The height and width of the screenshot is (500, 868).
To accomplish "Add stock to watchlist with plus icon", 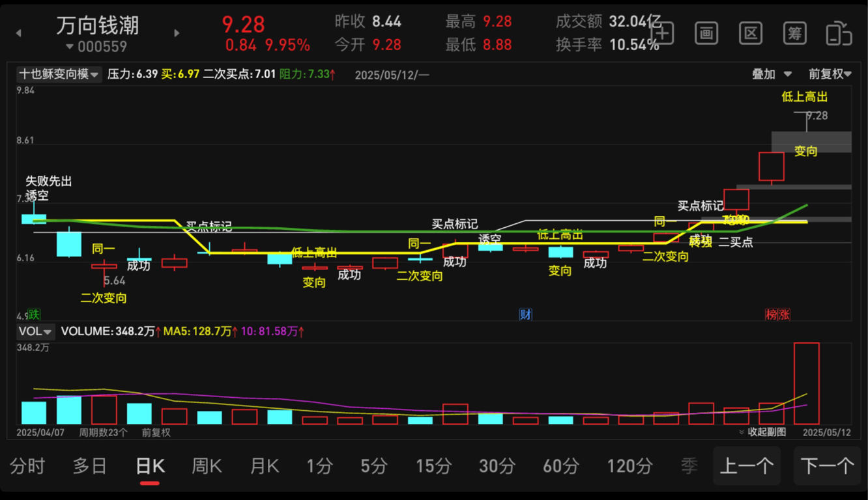I will pyautogui.click(x=662, y=33).
